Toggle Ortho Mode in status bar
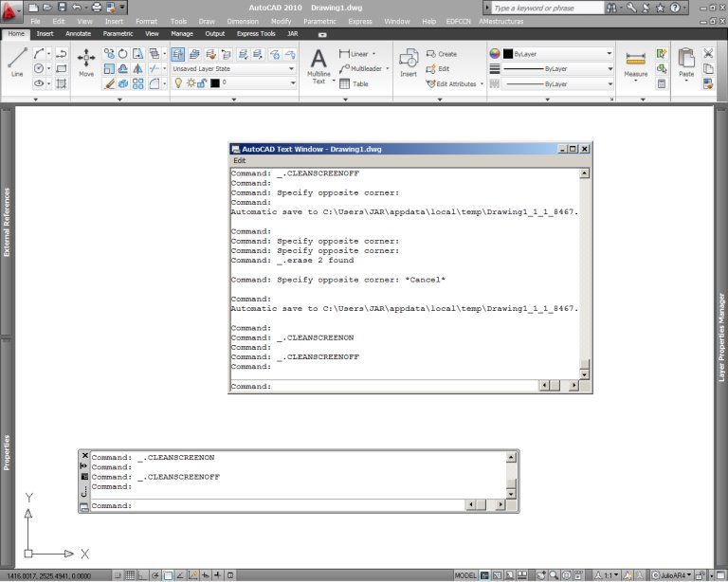Screen dimensions: 728x582 [x=142, y=575]
